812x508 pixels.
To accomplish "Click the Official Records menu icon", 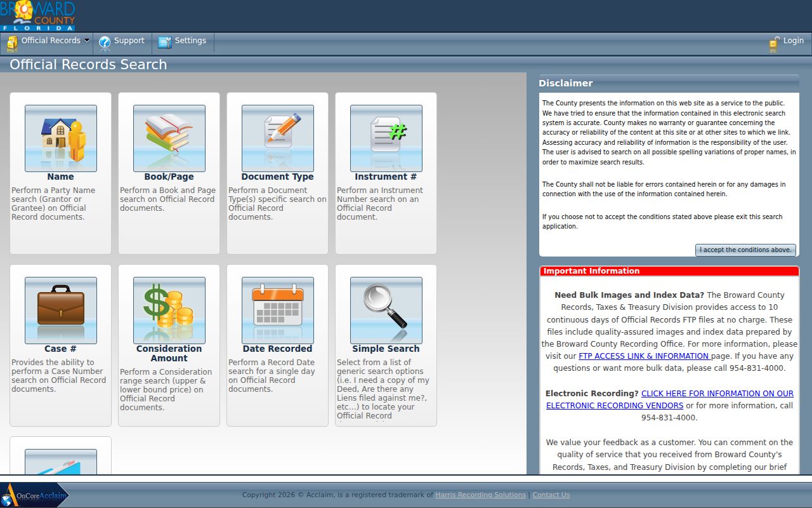I will 12,43.
